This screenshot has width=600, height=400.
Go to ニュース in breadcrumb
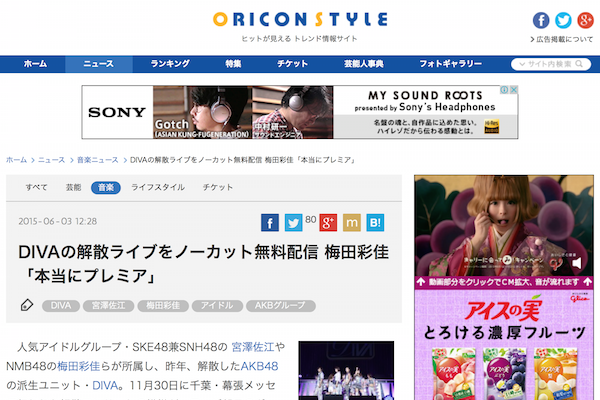(51, 160)
